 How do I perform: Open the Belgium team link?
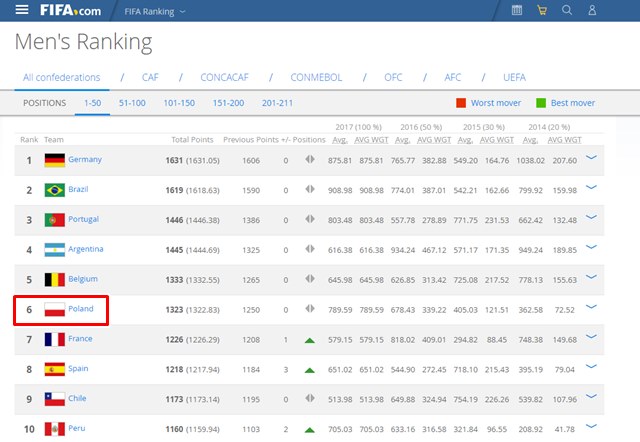83,279
